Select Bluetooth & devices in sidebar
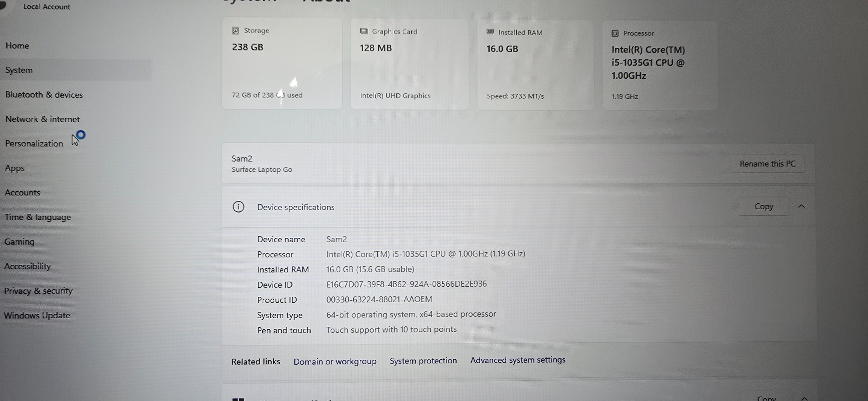The image size is (868, 401). click(44, 95)
